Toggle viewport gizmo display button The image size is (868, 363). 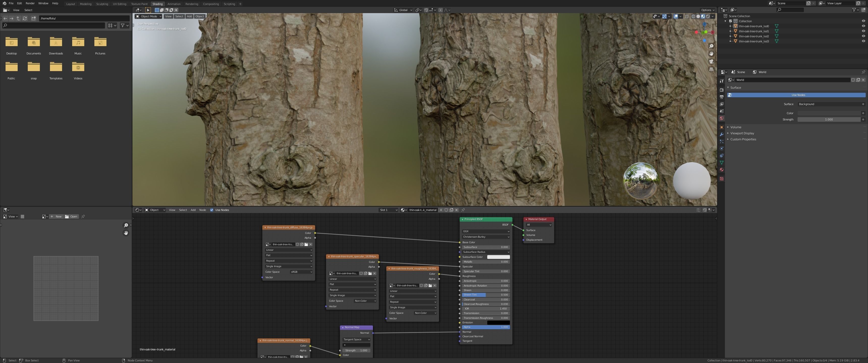(664, 16)
